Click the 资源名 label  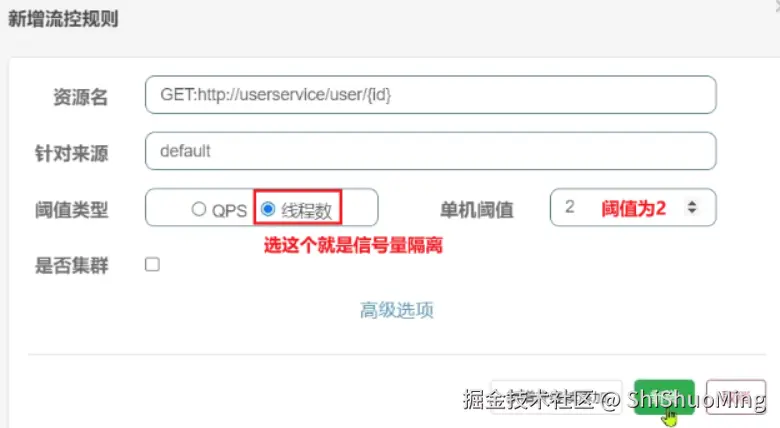coord(81,97)
